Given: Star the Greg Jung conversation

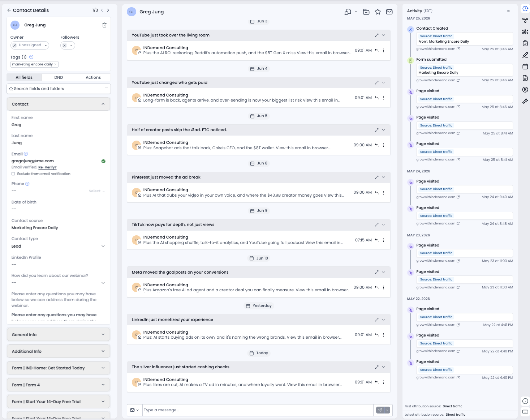Looking at the screenshot, I should (x=378, y=12).
